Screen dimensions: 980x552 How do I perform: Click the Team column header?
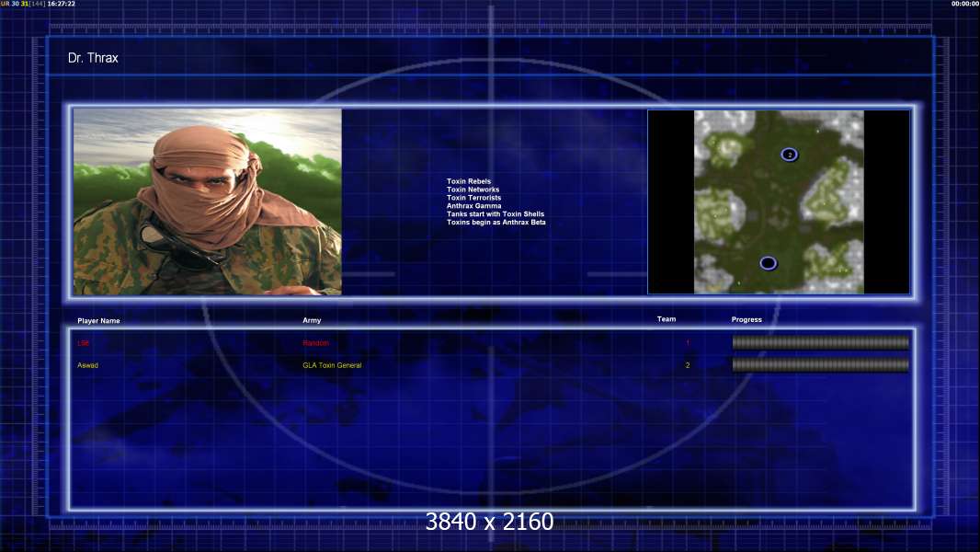667,319
